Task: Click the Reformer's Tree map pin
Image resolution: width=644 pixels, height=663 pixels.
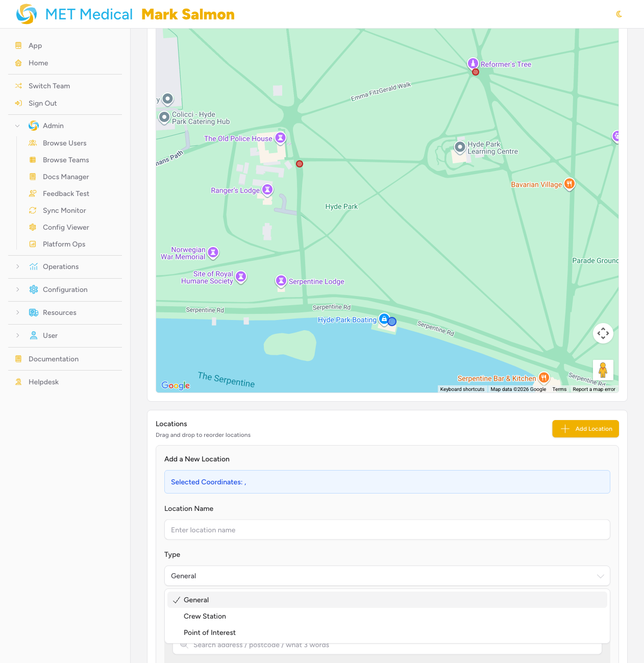Action: click(x=473, y=63)
